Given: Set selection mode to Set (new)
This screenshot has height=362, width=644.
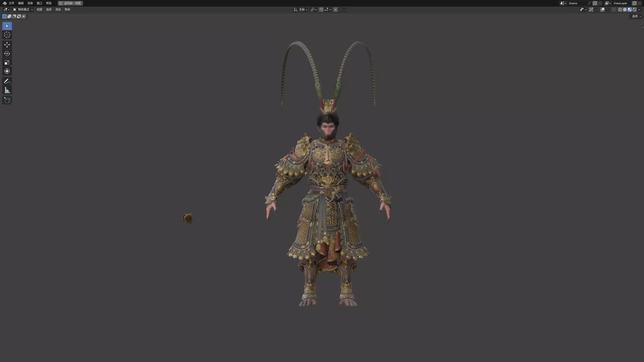Looking at the screenshot, I should (5, 16).
